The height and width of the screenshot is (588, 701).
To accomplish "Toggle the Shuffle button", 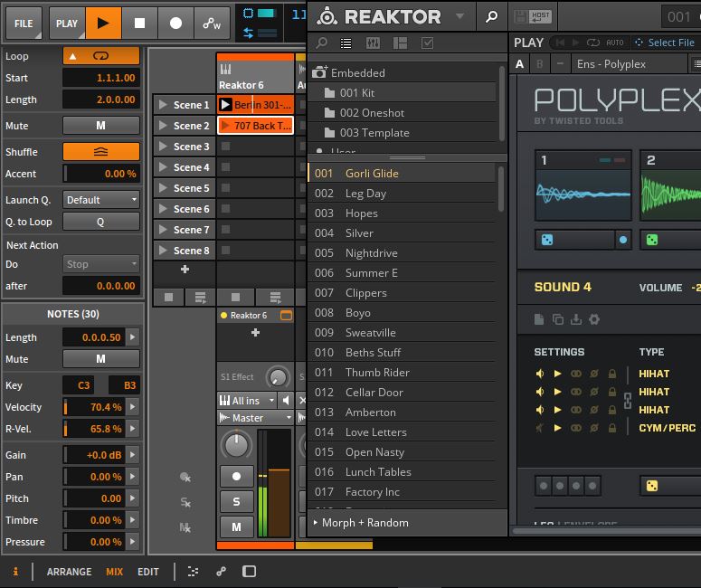I will tap(101, 152).
